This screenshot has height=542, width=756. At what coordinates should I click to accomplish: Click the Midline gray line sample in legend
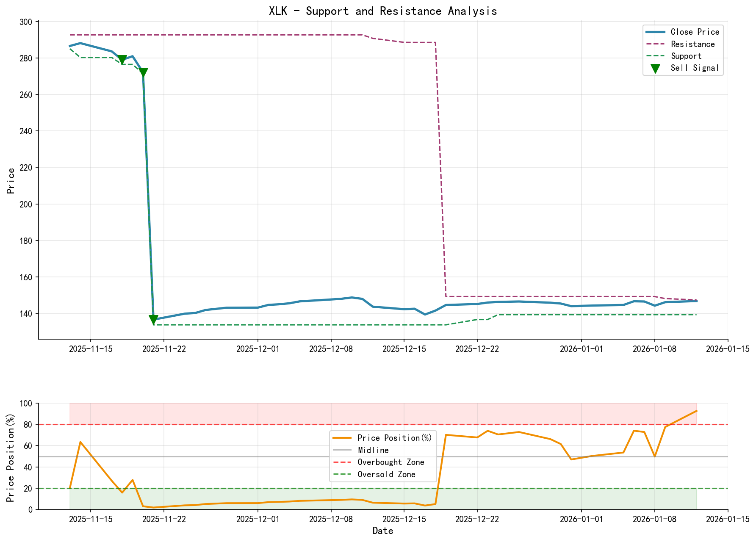pos(342,450)
